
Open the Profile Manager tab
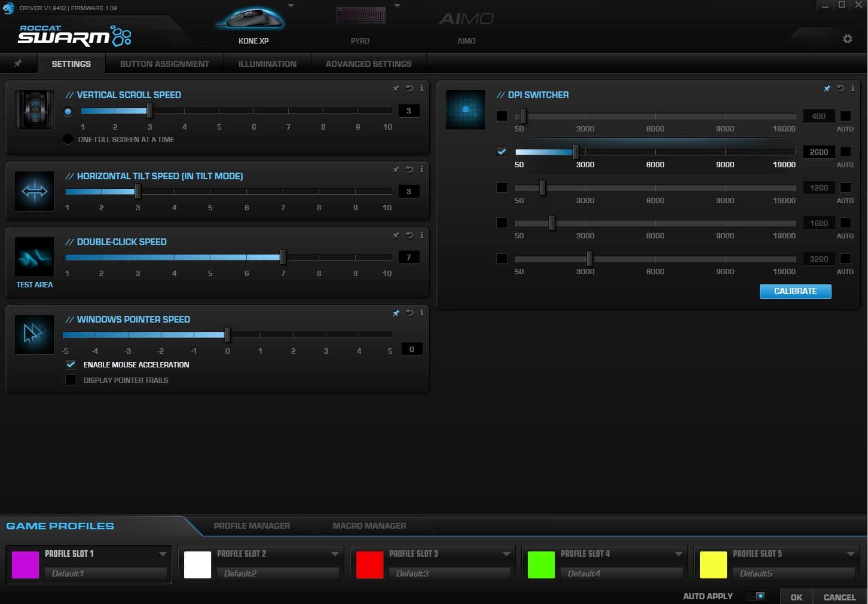click(252, 526)
